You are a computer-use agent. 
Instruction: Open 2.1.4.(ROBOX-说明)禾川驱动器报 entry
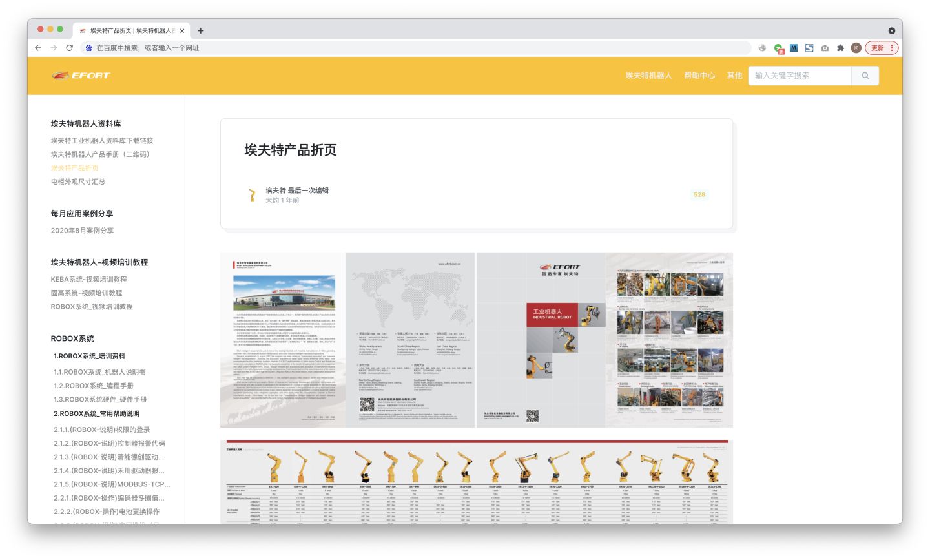[109, 471]
